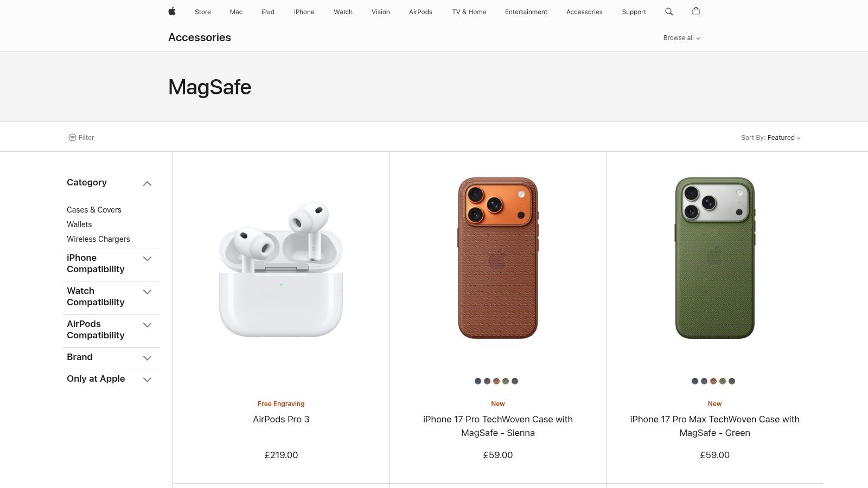Expand the iPhone Compatibility section
Viewport: 868px width, 488px height.
tap(147, 259)
